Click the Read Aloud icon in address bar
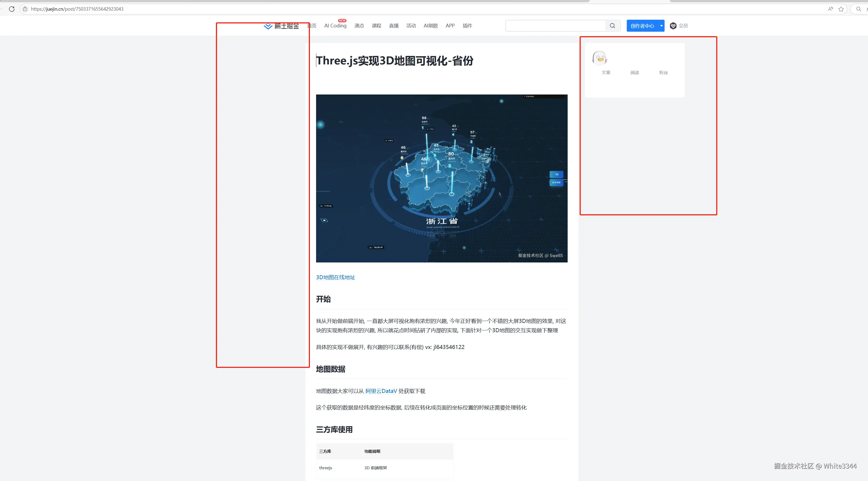Viewport: 868px width, 481px height. [x=830, y=9]
